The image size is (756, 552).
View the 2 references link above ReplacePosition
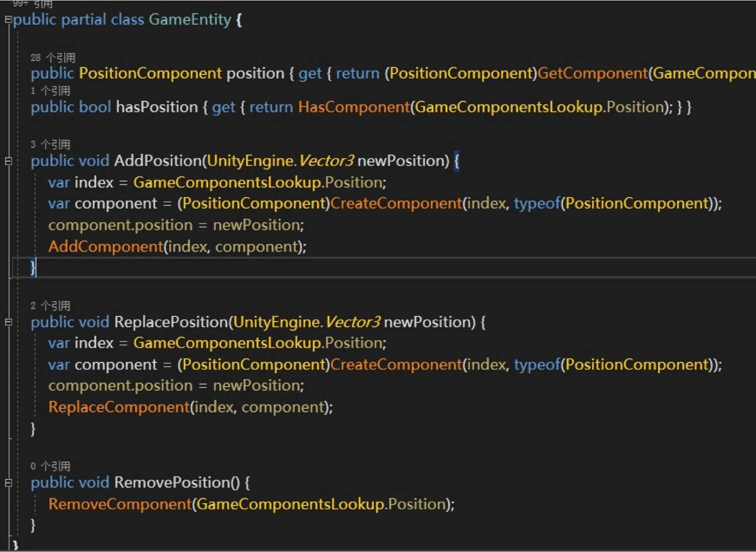[x=50, y=306]
